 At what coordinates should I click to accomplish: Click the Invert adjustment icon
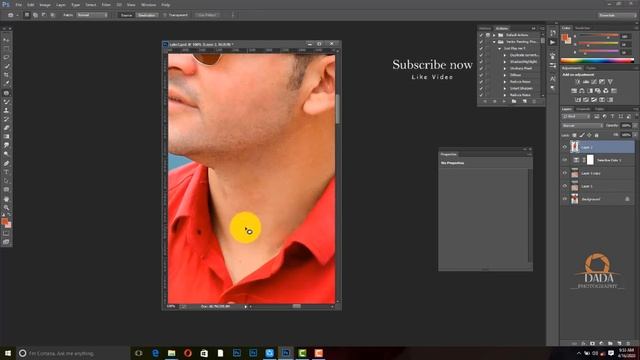[x=578, y=100]
